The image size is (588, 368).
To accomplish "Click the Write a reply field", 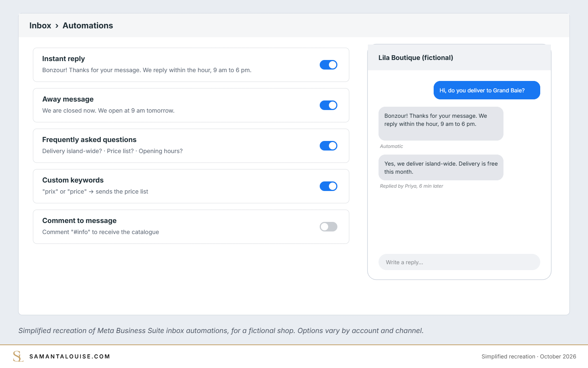I will coord(459,262).
